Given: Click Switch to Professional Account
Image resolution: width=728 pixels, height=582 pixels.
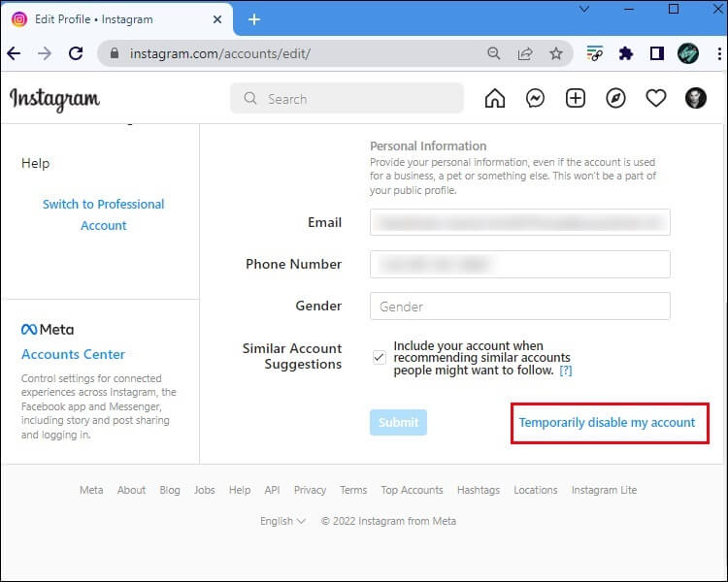Looking at the screenshot, I should click(x=103, y=215).
